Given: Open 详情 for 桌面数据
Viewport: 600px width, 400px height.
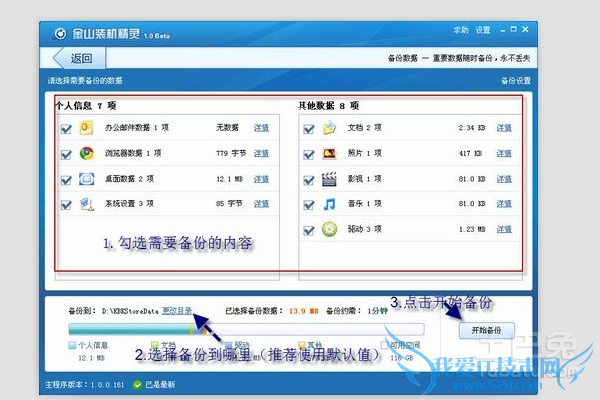Looking at the screenshot, I should pos(261,179).
